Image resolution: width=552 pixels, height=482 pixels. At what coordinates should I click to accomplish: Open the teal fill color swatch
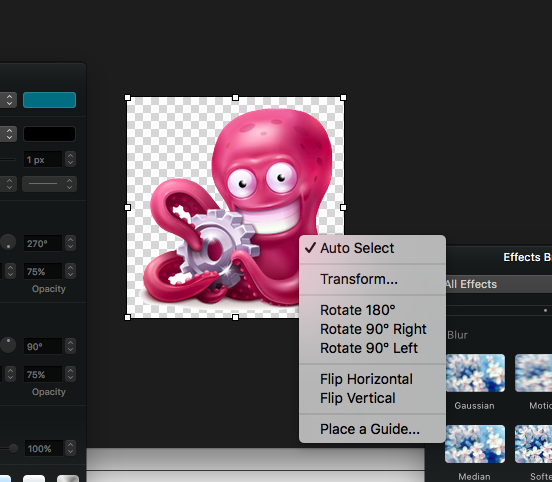(49, 100)
